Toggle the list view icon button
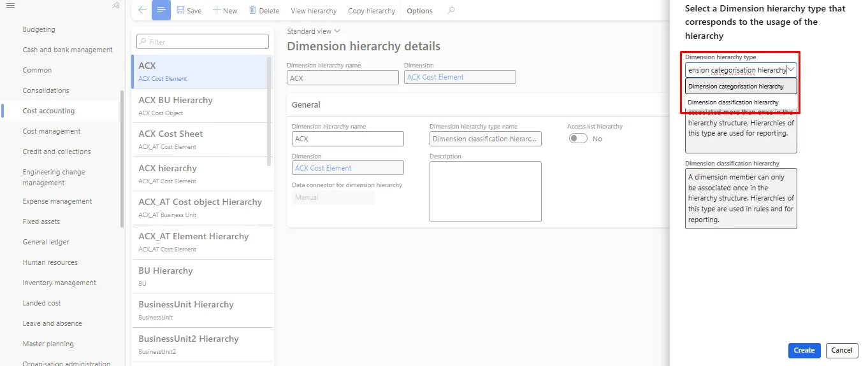Viewport: 868px width, 366px height. tap(161, 10)
